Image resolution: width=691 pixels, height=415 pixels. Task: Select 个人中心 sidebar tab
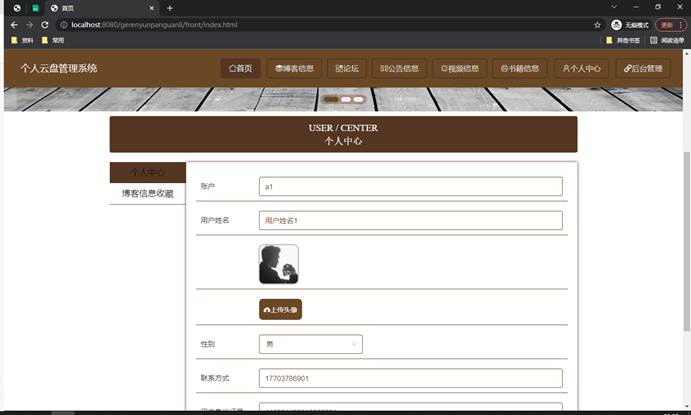(x=148, y=172)
